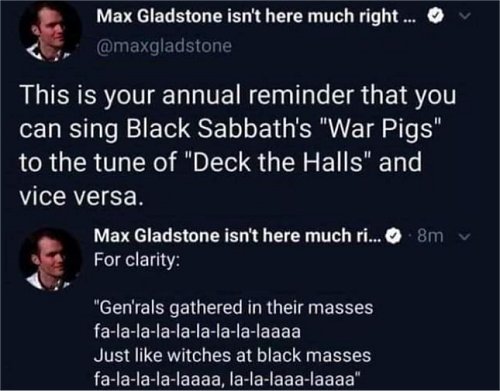Expand the main tweet's options chevron
This screenshot has width=500, height=391.
[465, 16]
